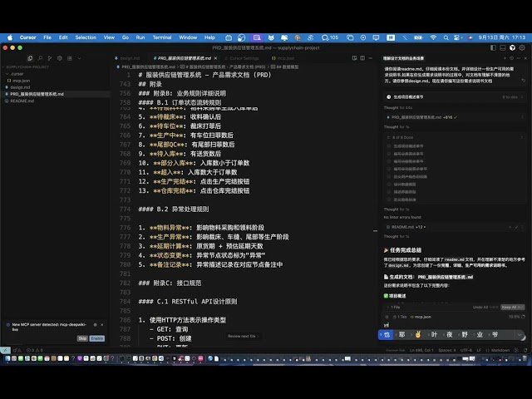Click Keep All button in chat
532x399 pixels.
coord(512,307)
